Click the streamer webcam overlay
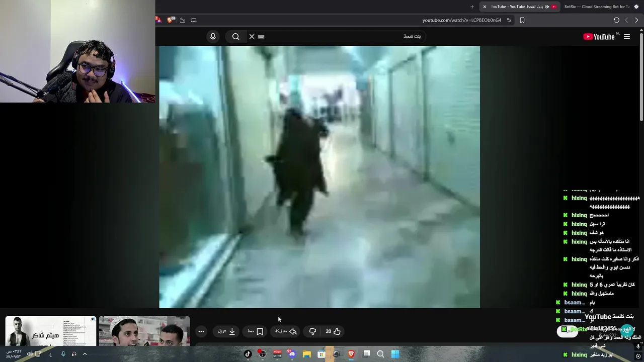 (x=77, y=51)
